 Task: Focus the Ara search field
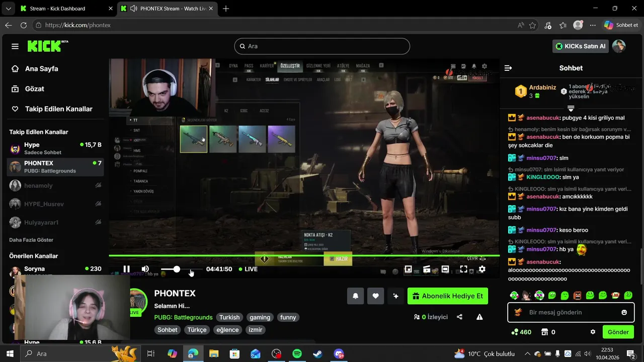point(322,46)
